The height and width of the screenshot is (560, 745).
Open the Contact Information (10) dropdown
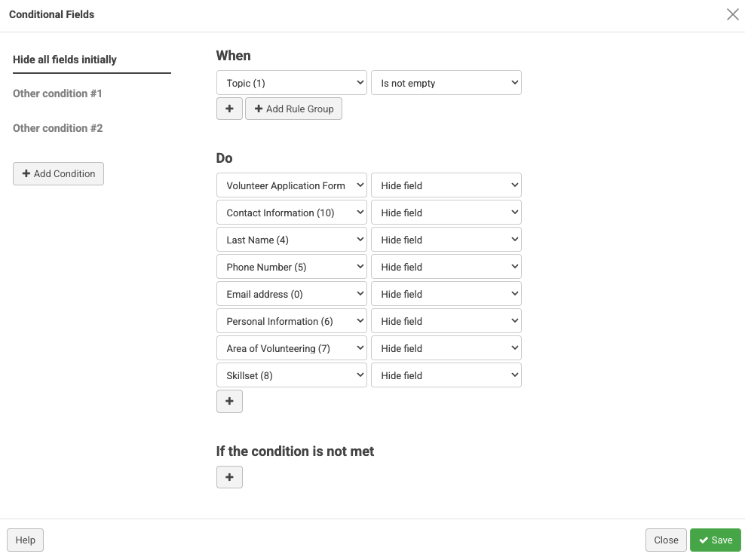[291, 213]
